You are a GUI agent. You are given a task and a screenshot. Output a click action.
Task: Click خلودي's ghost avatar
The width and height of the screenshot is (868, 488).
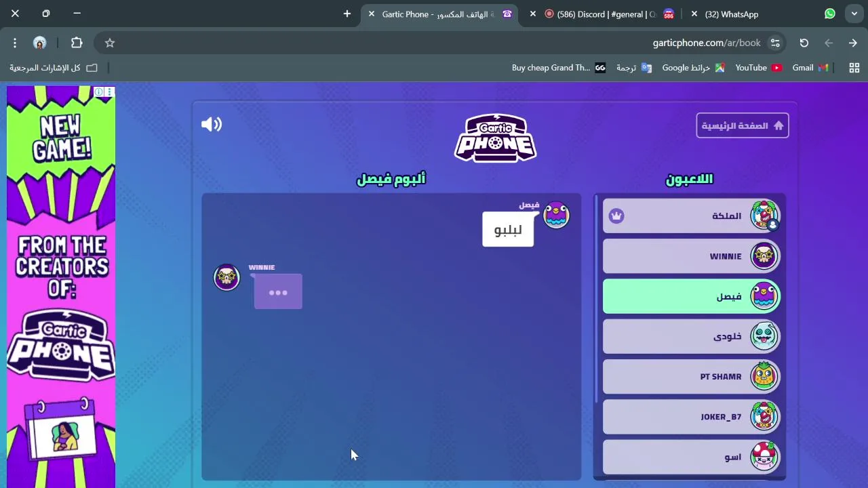click(764, 336)
